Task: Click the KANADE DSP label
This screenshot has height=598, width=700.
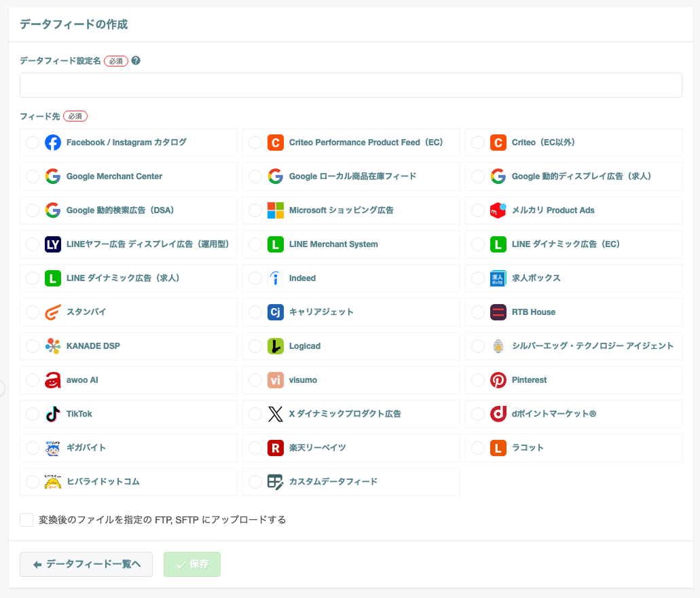Action: tap(93, 346)
